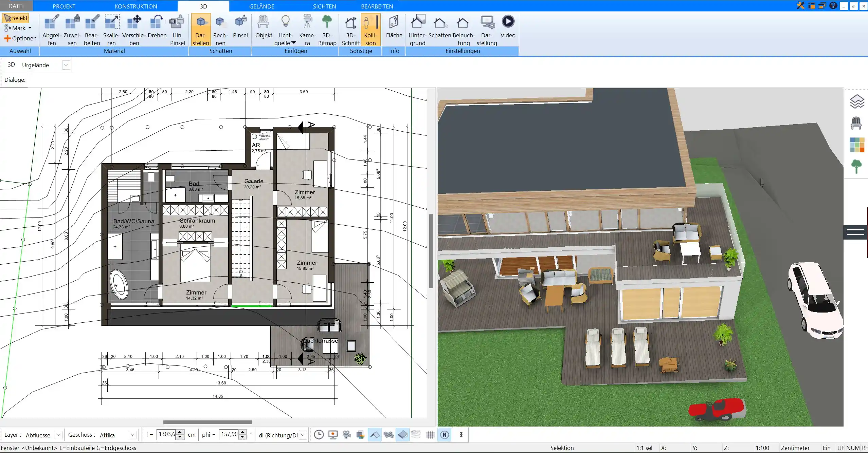The height and width of the screenshot is (453, 868).
Task: Click the phi angle input field
Action: tap(229, 434)
